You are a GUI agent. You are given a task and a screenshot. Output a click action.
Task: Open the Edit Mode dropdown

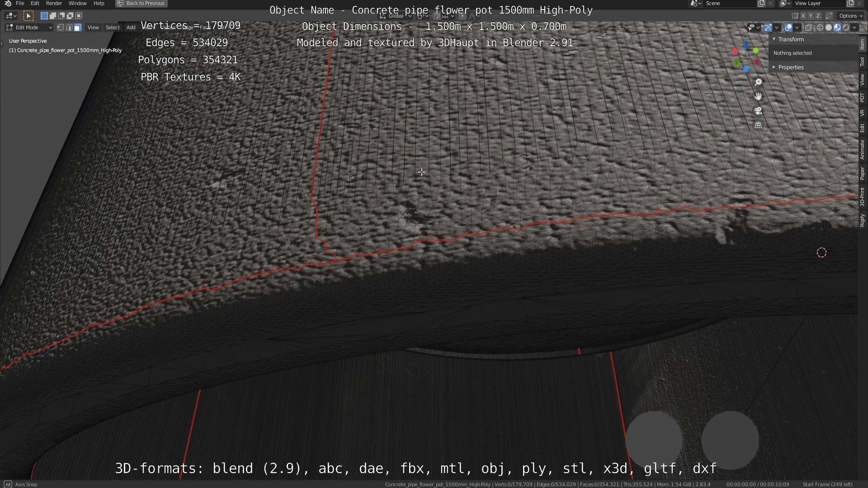point(29,28)
